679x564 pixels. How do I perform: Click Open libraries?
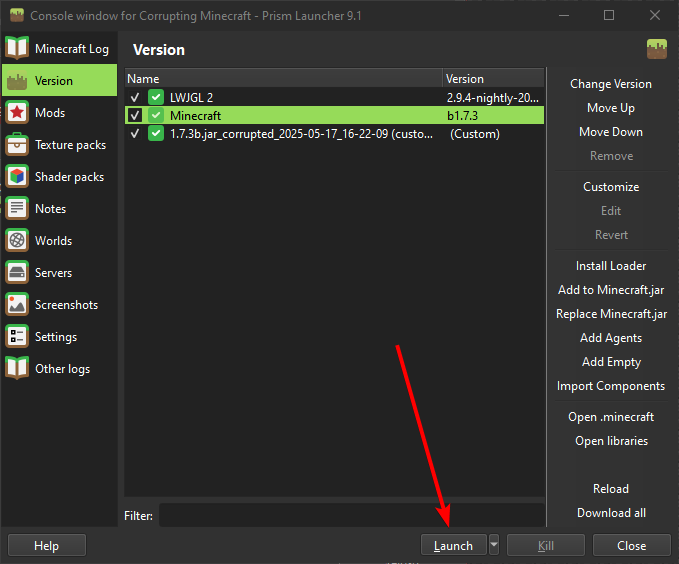[611, 441]
